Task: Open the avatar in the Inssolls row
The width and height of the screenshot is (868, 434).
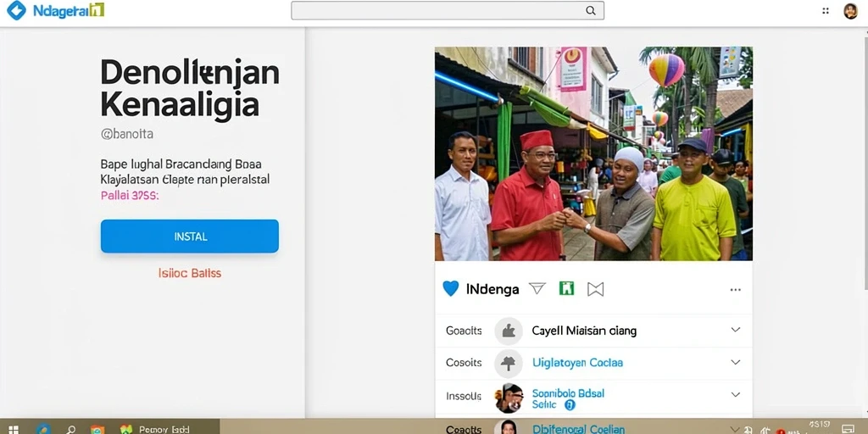Action: pos(509,398)
